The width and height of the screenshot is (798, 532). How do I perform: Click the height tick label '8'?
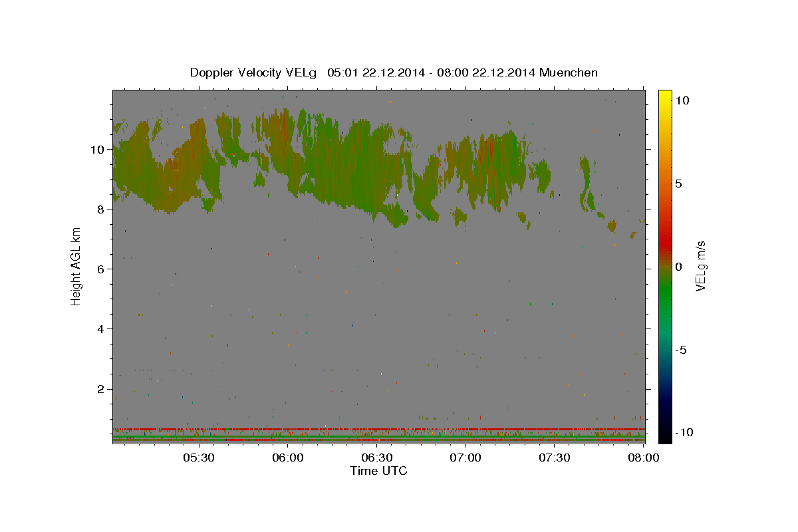[100, 209]
